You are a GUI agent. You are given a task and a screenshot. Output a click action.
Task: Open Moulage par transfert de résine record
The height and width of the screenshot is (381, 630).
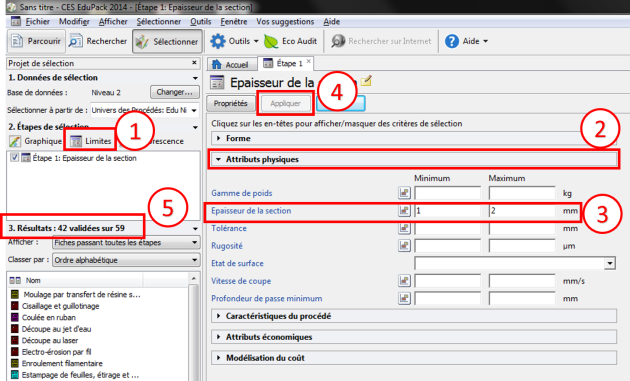(82, 295)
